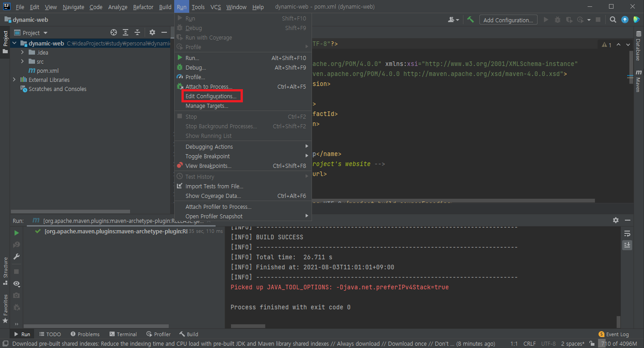This screenshot has width=644, height=348.
Task: Open Favorites tool window tab
Action: point(5,308)
